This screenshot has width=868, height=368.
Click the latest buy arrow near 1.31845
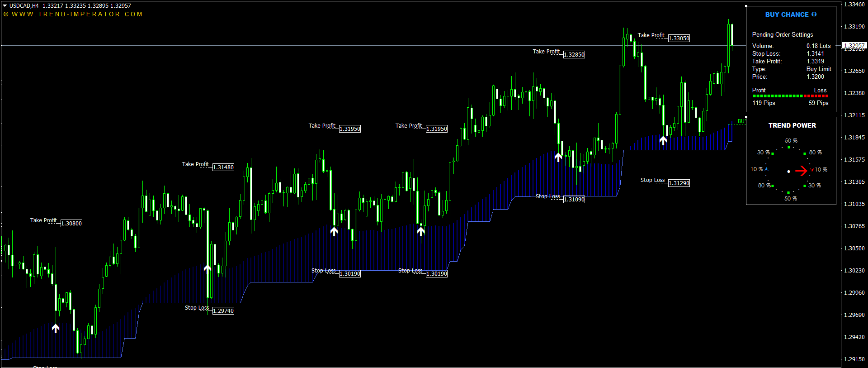(663, 140)
